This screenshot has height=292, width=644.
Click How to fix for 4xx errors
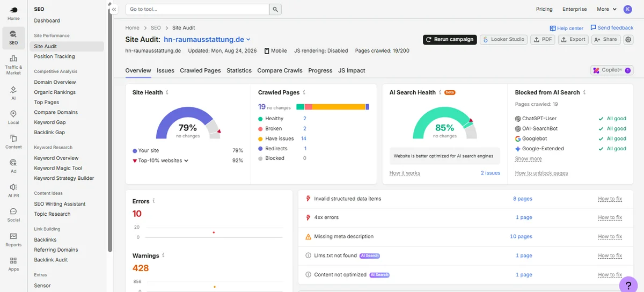610,217
